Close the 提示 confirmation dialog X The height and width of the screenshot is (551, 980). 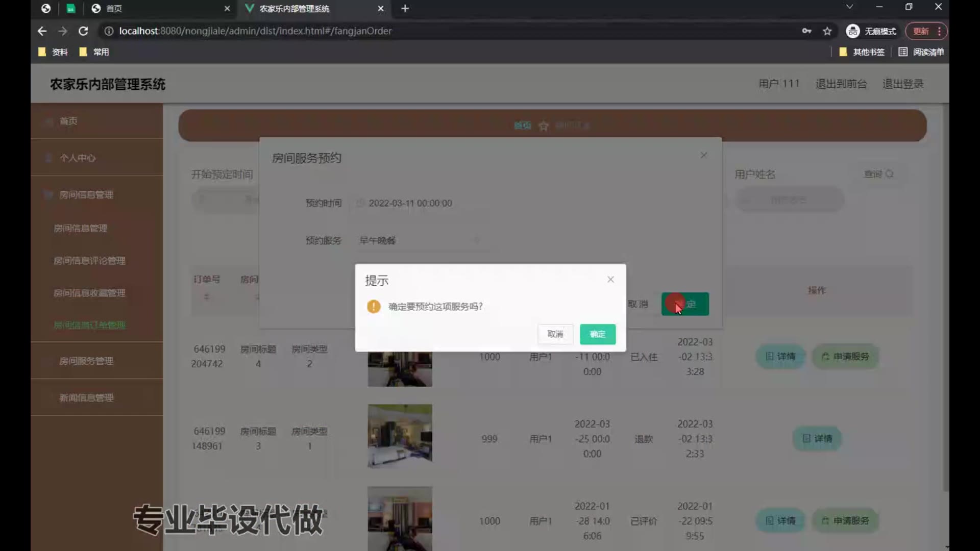pyautogui.click(x=610, y=280)
